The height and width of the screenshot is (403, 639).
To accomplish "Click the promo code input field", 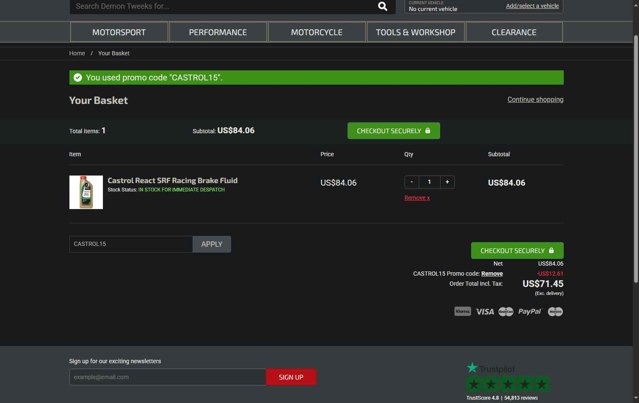I will click(131, 244).
